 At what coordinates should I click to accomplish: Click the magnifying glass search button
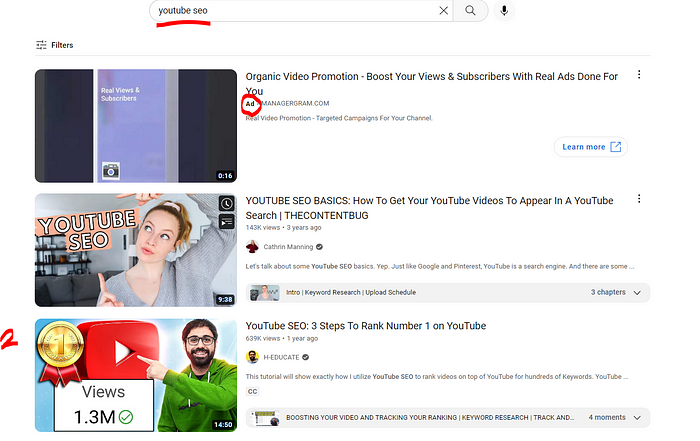(470, 10)
